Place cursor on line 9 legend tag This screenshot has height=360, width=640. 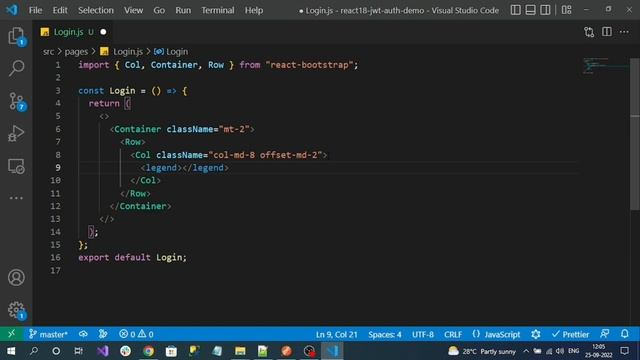[x=184, y=168]
